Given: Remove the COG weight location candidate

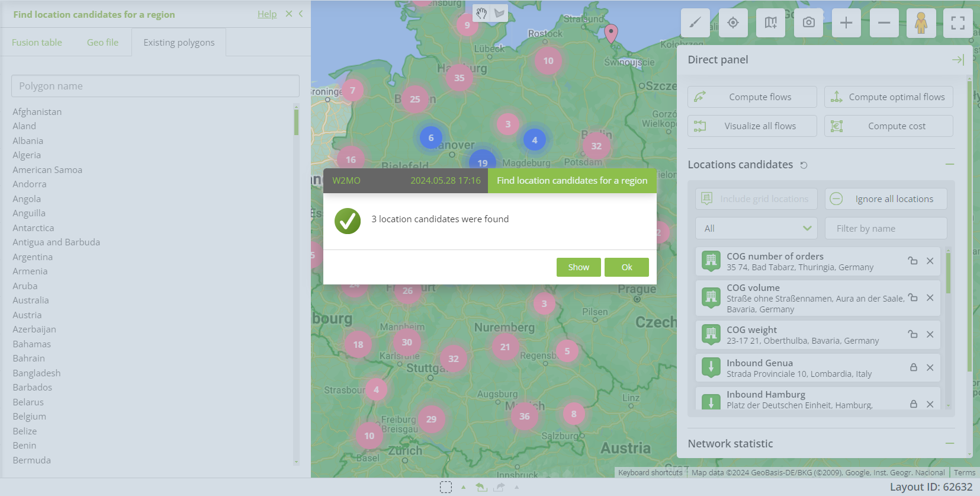Looking at the screenshot, I should click(x=930, y=335).
